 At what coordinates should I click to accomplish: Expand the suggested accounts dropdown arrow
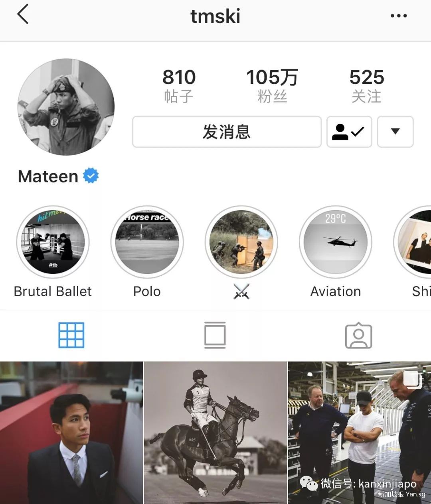pyautogui.click(x=395, y=132)
